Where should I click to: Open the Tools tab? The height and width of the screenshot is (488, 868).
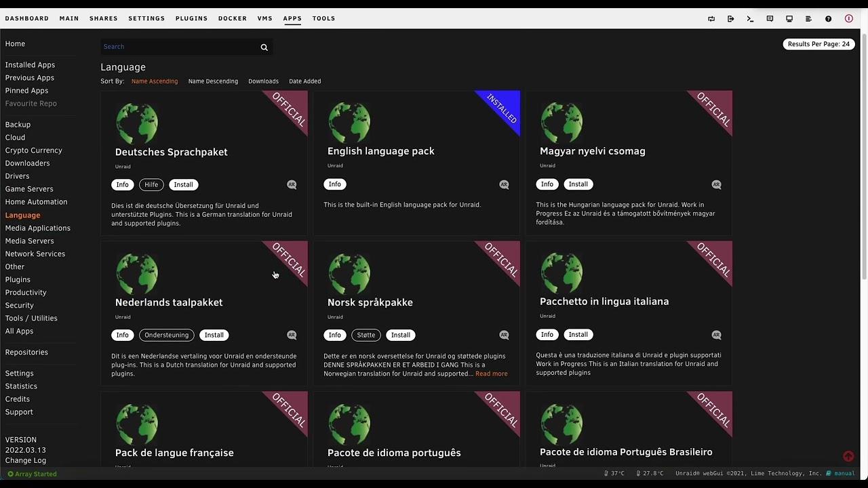pyautogui.click(x=324, y=18)
